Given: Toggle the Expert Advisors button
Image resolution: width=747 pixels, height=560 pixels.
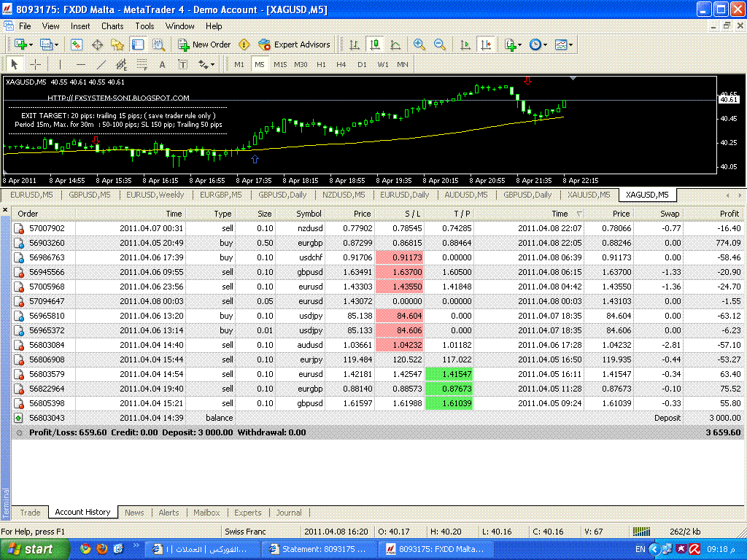Looking at the screenshot, I should click(294, 44).
